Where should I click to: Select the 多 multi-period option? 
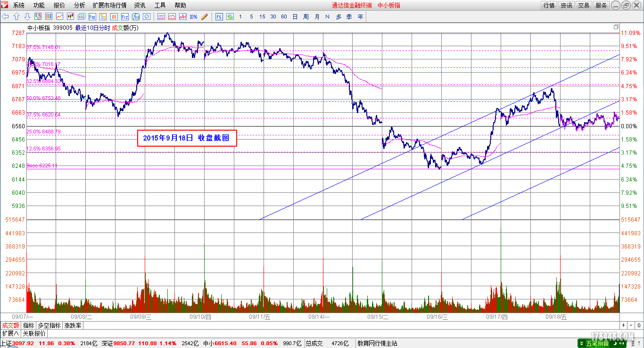coord(339,17)
